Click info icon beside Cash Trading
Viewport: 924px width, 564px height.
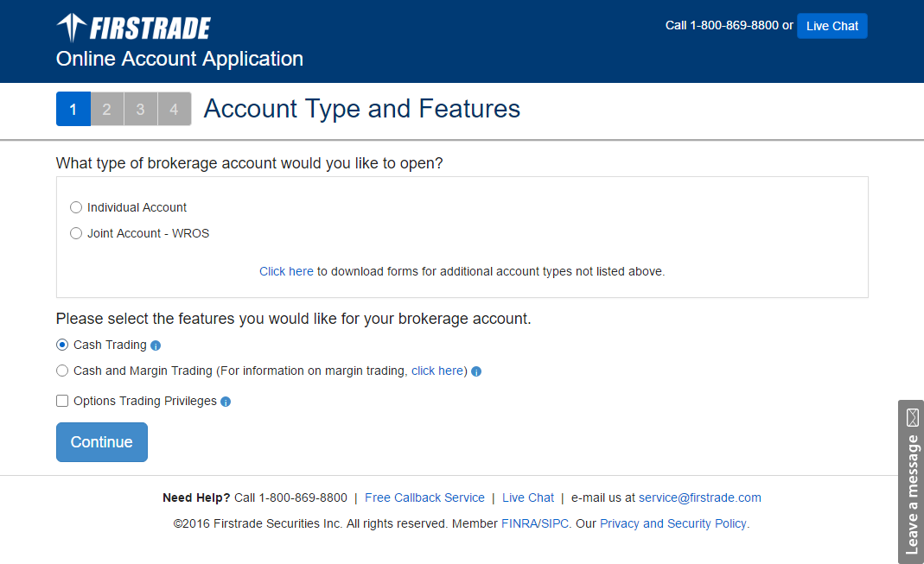156,345
